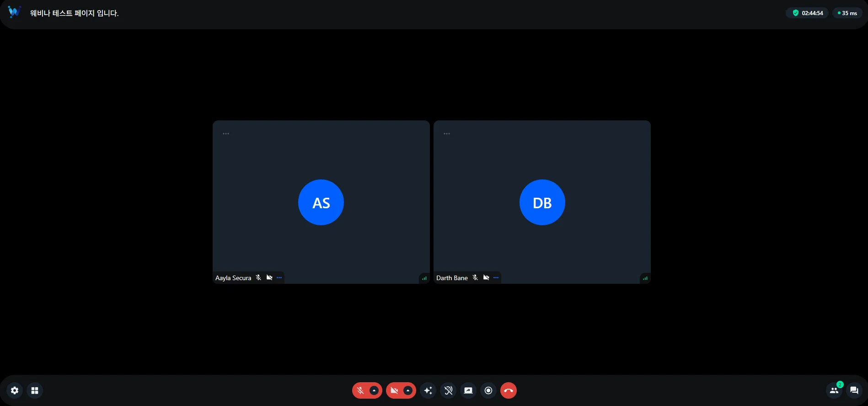
Task: Start screen sharing
Action: click(468, 390)
